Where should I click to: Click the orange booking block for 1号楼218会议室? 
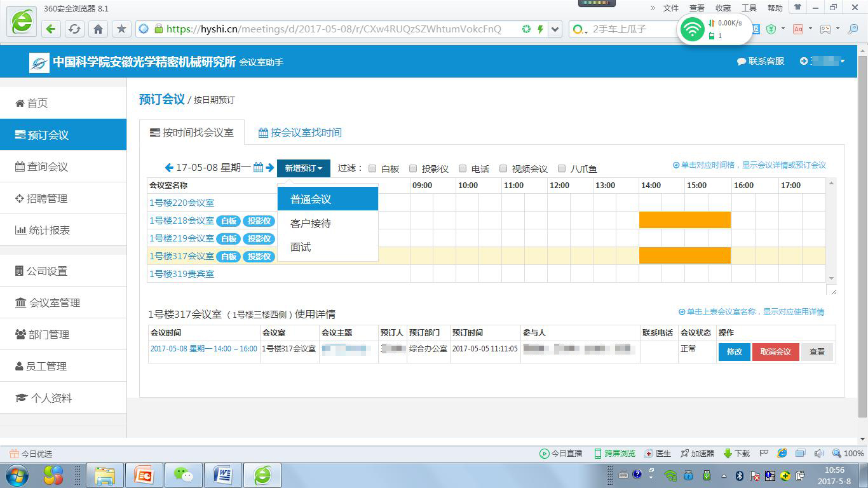684,220
